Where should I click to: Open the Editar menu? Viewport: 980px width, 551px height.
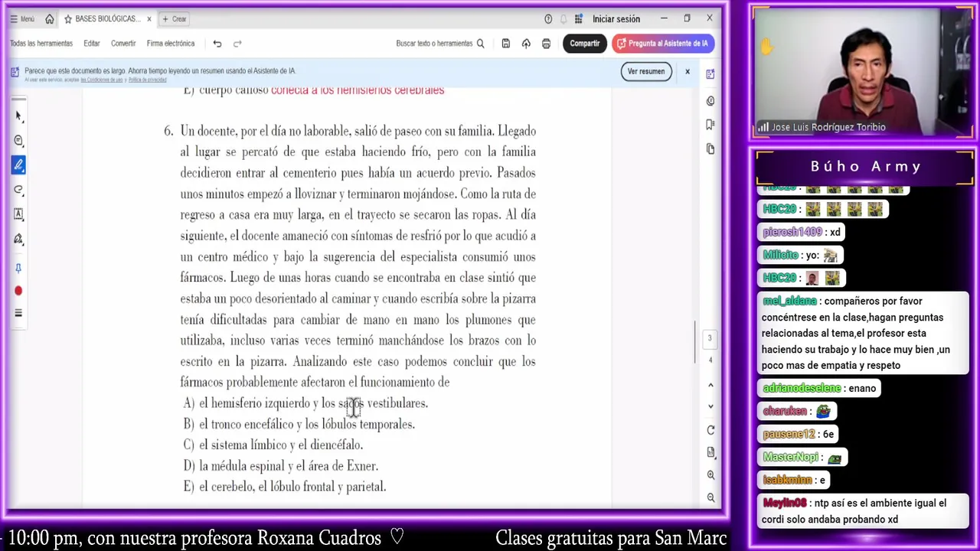point(92,44)
